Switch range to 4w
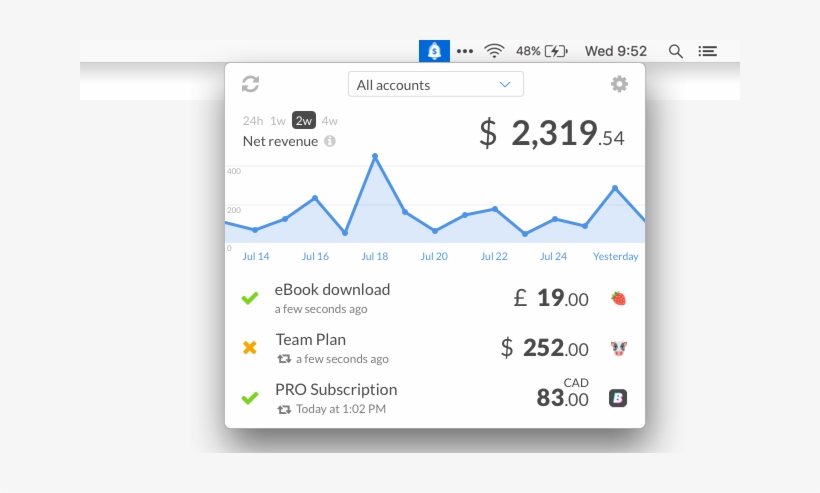The width and height of the screenshot is (820, 493). point(329,121)
